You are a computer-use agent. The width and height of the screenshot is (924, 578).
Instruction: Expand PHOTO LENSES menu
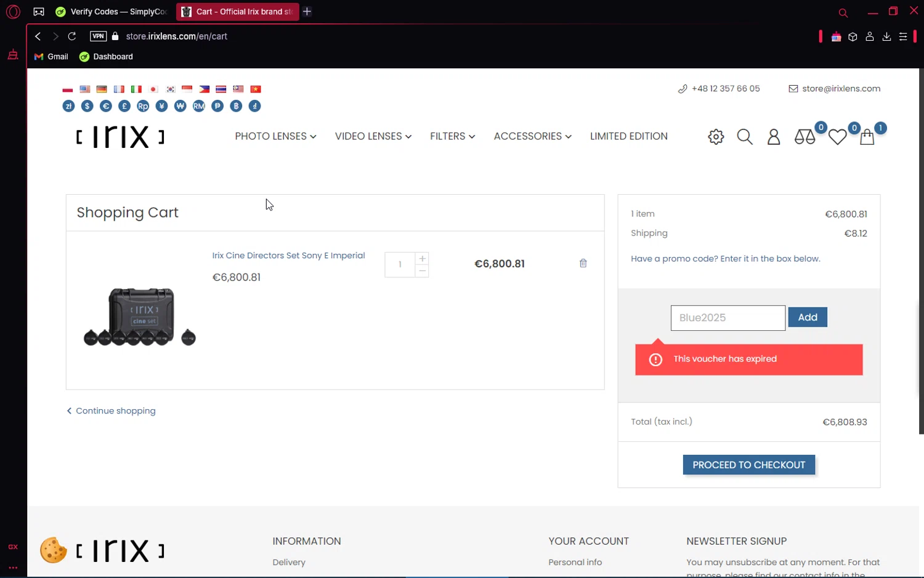(x=275, y=136)
